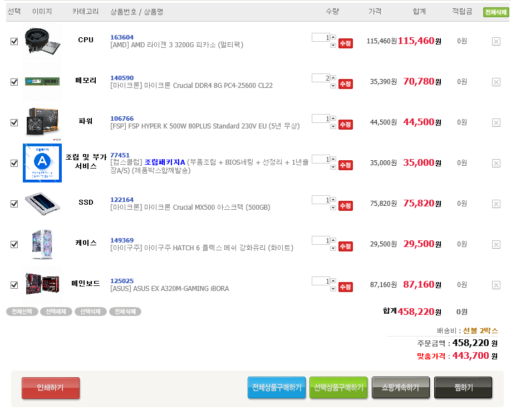Decrease 파워 quantity with the down arrow
511x420 pixels.
[333, 127]
